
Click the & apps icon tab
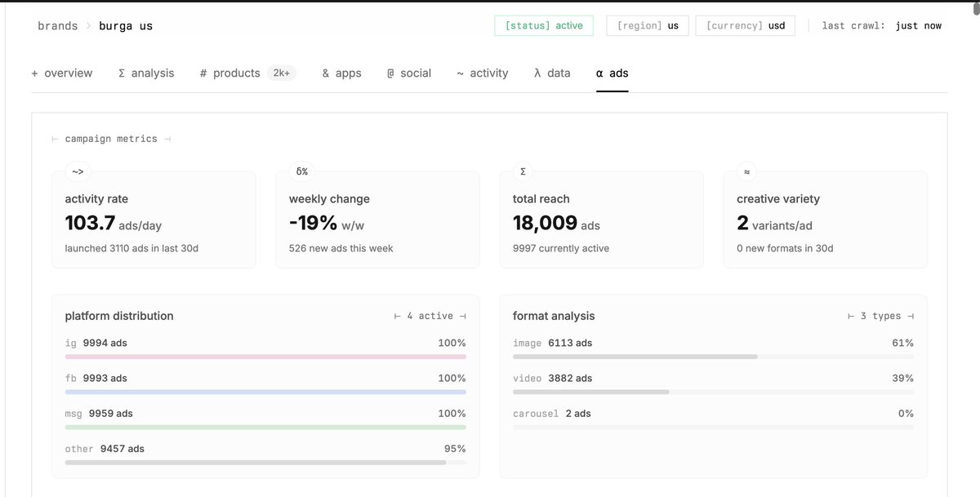(x=340, y=73)
